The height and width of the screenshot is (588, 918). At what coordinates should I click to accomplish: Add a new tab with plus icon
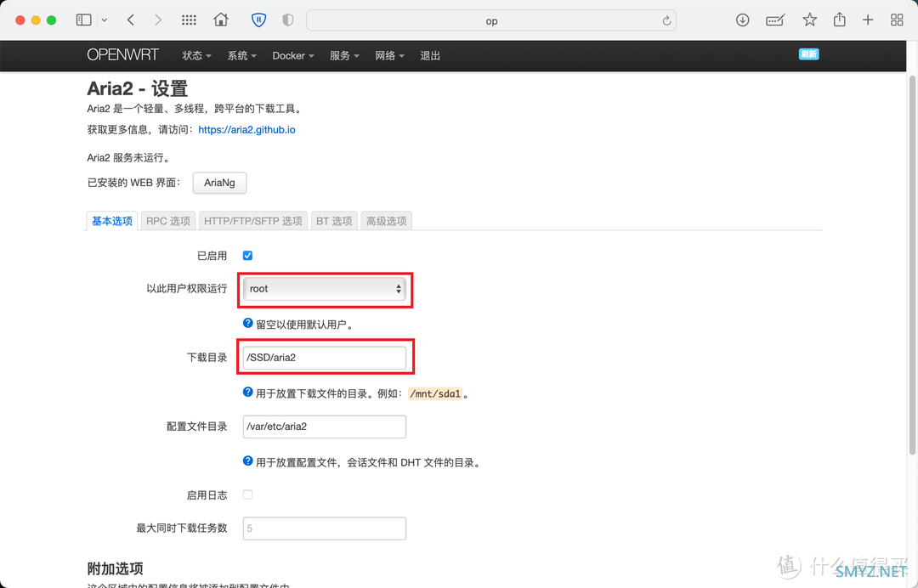(x=868, y=20)
